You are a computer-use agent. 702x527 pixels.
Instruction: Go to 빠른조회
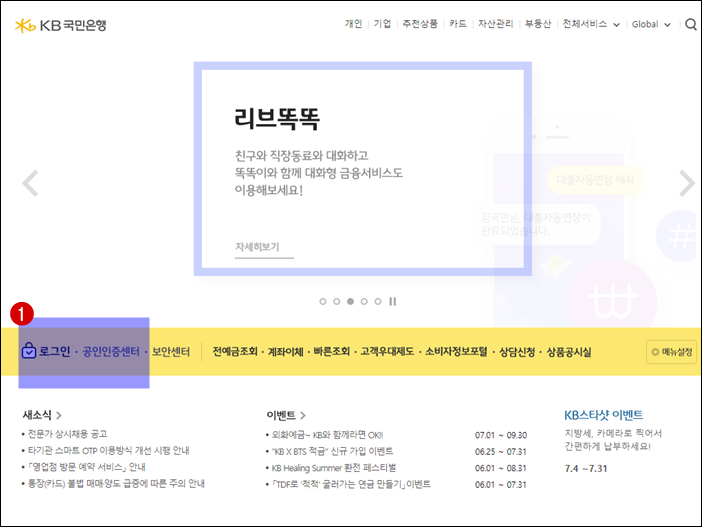(x=331, y=351)
